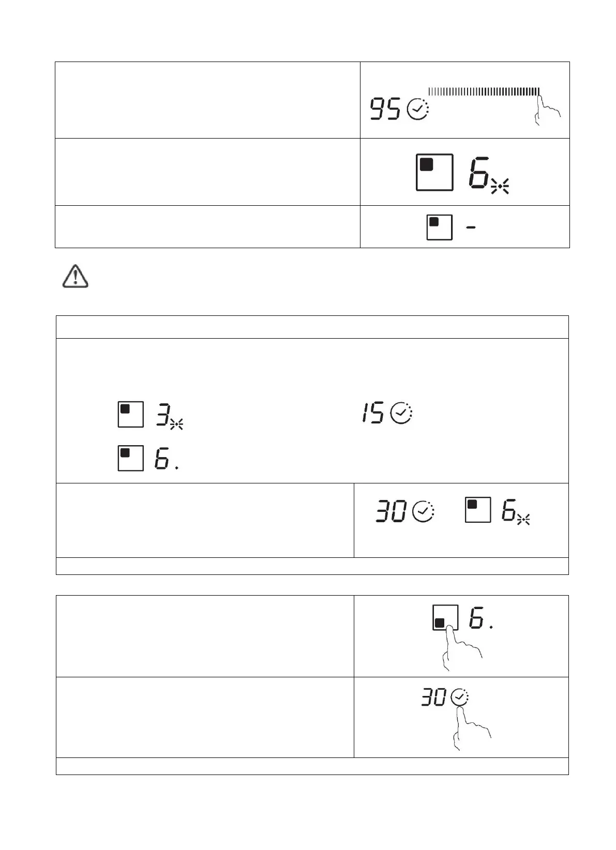The image size is (616, 850).
Task: Tap the zone square next to digit 3
Action: [x=130, y=414]
